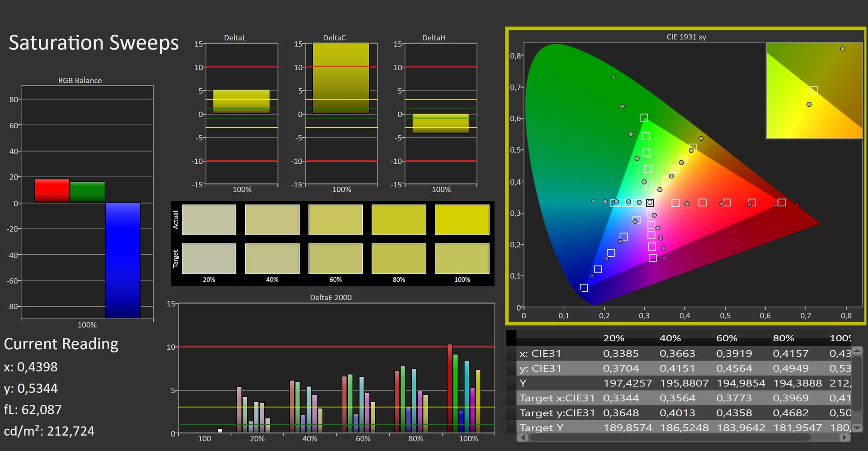
Task: Click the 40% column header in data table
Action: point(670,338)
